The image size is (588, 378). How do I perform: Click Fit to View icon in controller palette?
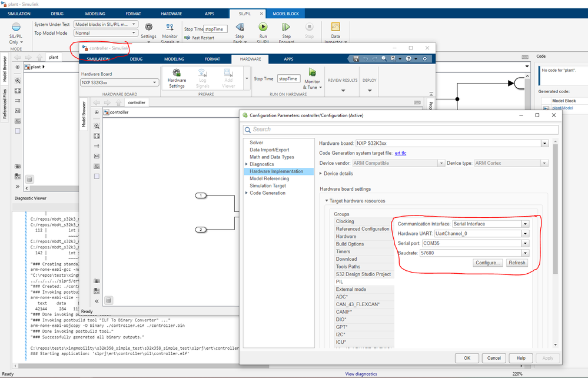click(97, 136)
